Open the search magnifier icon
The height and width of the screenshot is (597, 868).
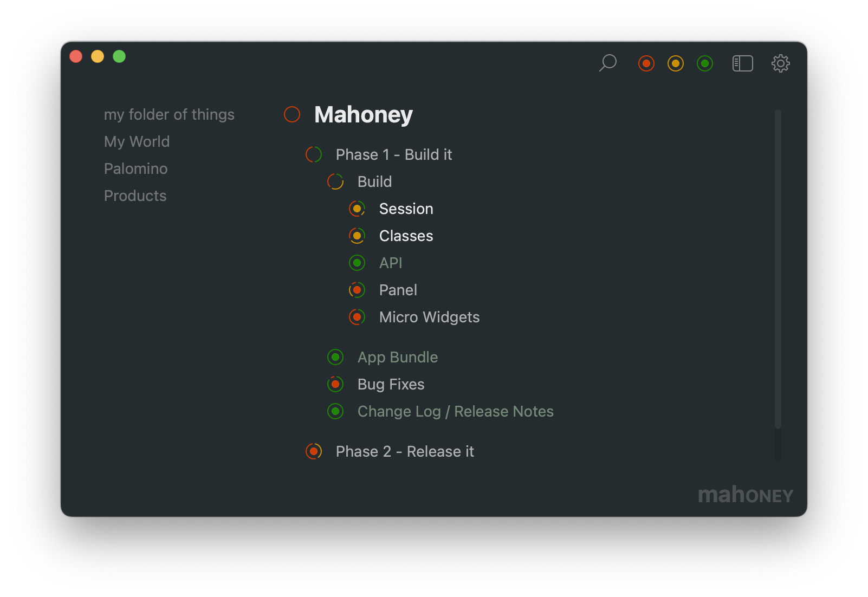click(x=608, y=63)
